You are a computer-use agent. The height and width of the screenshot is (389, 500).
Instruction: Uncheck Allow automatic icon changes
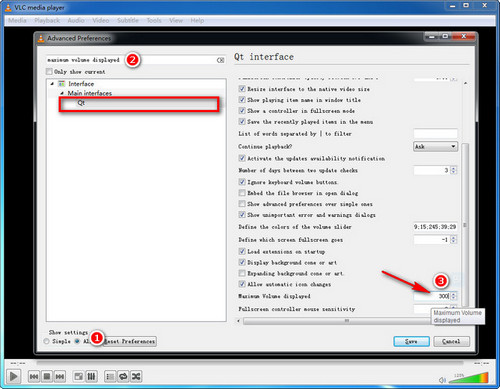(x=242, y=284)
